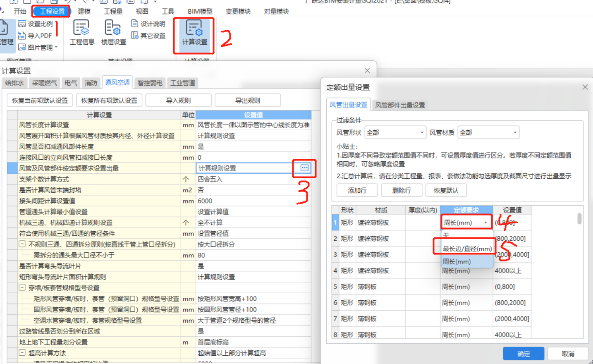
Task: Click 取消 button
Action: pos(568,354)
